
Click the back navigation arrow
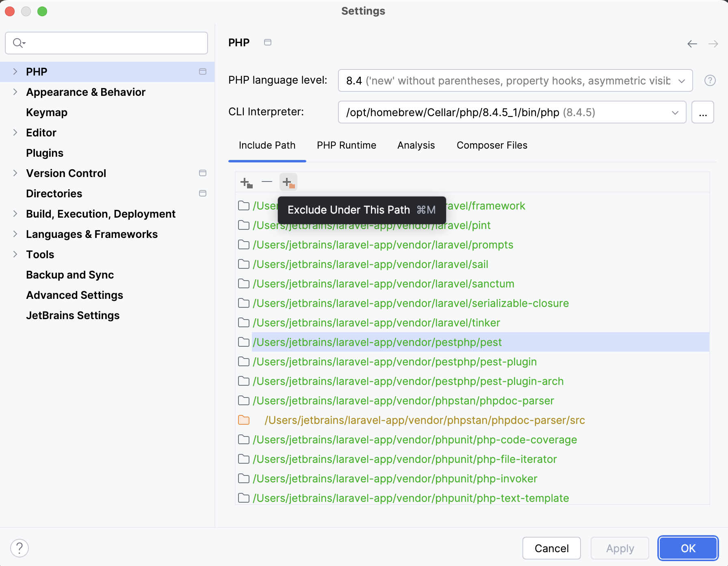point(692,43)
